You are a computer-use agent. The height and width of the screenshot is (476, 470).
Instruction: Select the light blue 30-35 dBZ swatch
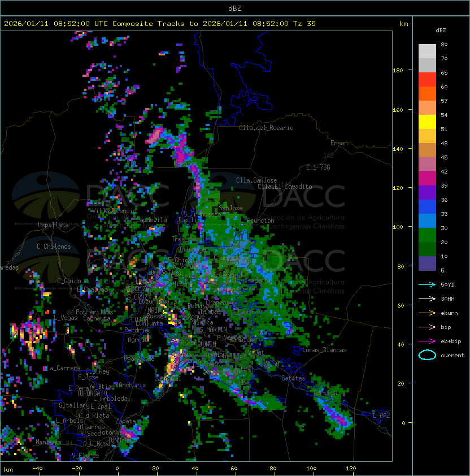coord(427,221)
